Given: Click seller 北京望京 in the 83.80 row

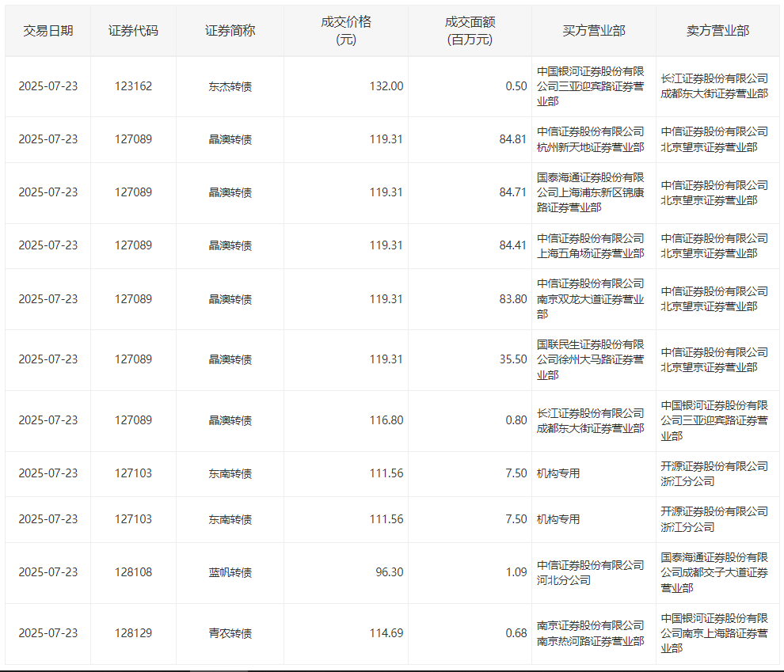Looking at the screenshot, I should coord(714,298).
